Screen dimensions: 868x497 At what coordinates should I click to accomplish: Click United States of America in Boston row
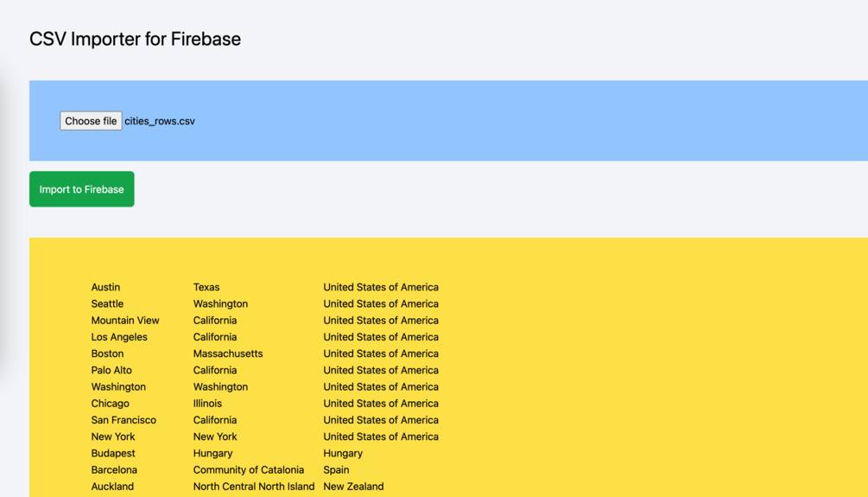coord(381,354)
